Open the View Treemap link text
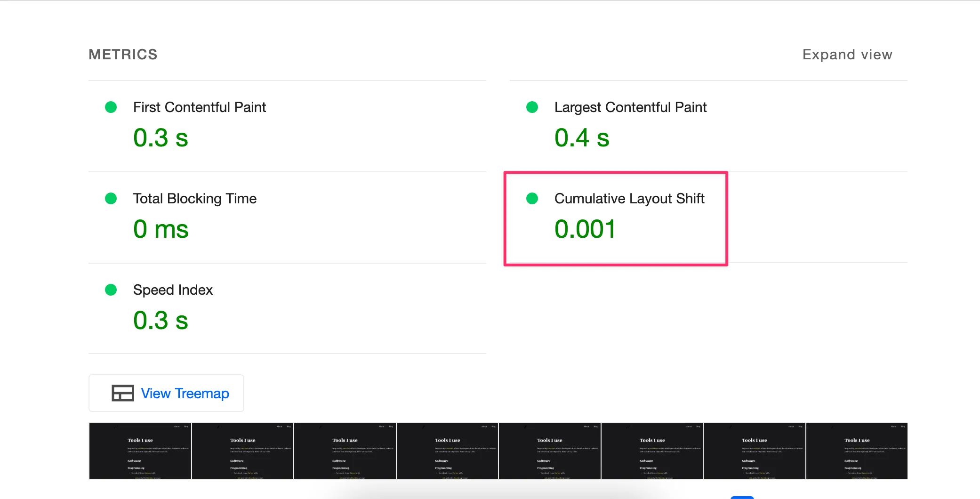 (x=185, y=393)
